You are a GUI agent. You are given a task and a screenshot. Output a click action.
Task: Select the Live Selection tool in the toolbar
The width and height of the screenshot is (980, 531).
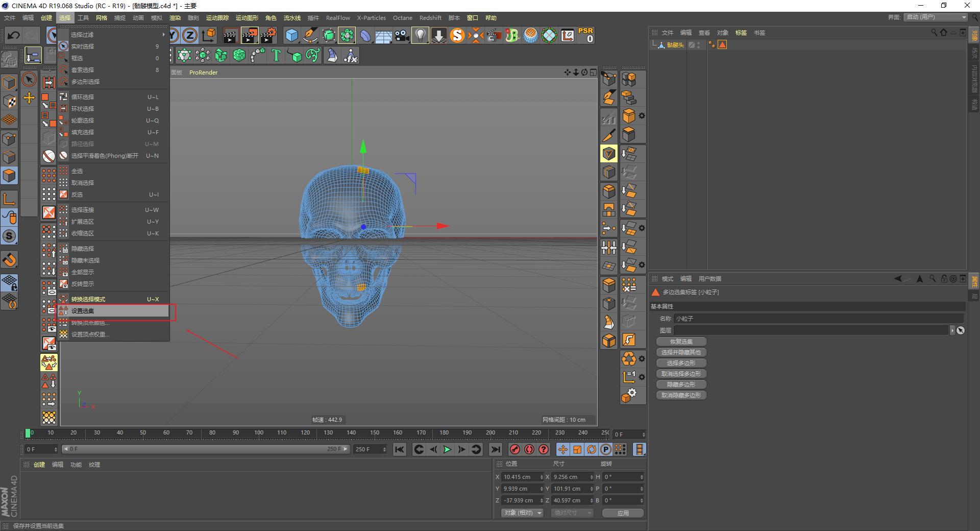tap(52, 35)
